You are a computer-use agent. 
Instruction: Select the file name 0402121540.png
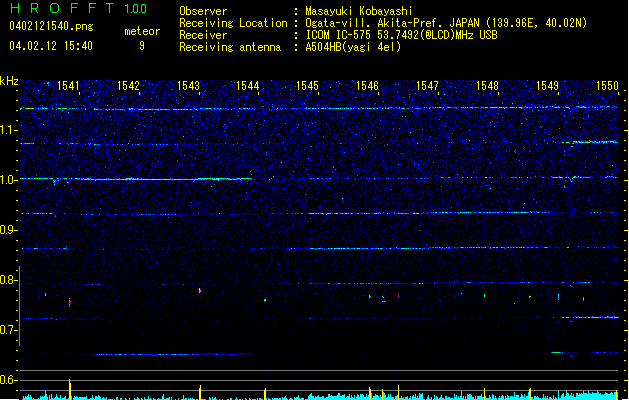(51, 26)
